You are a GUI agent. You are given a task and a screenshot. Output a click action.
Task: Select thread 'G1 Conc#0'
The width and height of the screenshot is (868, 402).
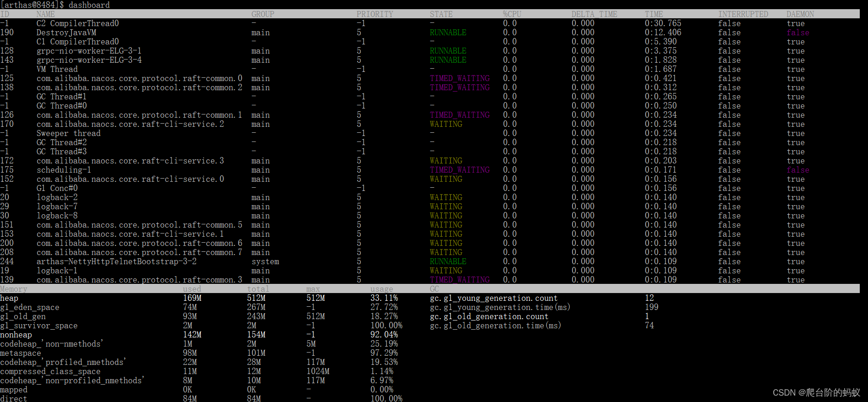(x=57, y=188)
